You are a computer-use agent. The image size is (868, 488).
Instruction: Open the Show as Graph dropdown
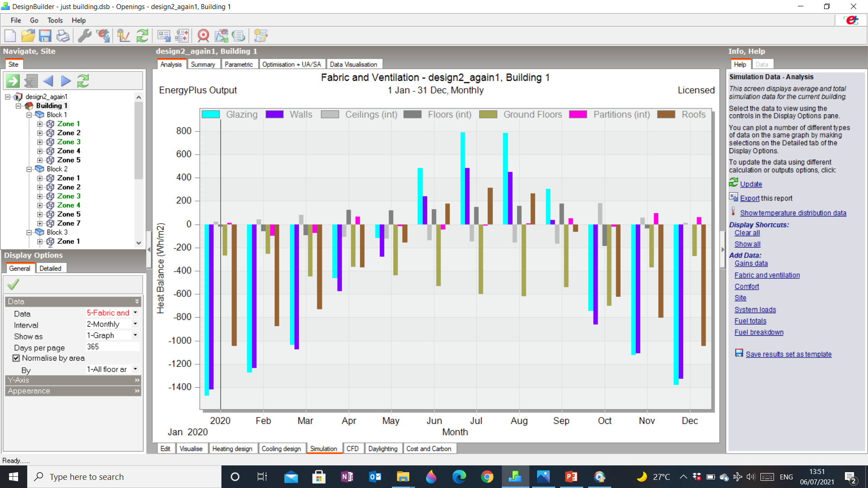pos(113,335)
